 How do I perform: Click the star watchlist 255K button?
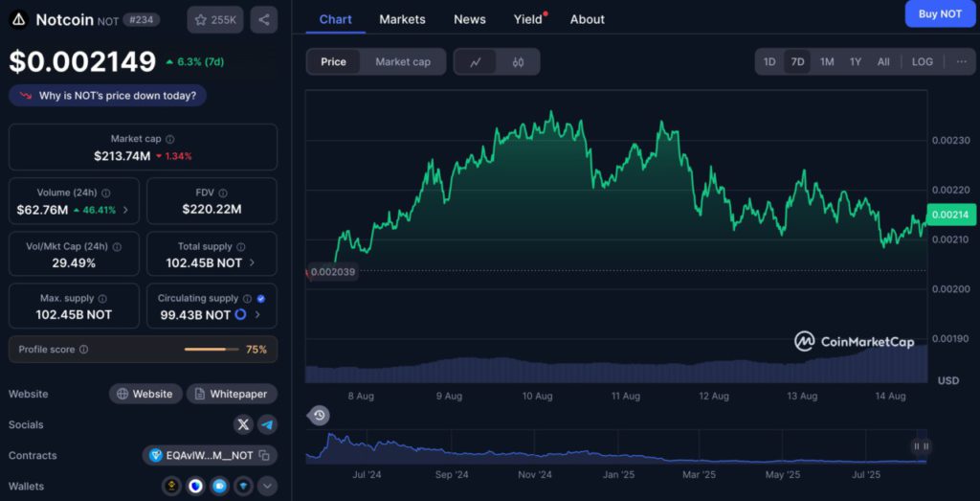[215, 19]
